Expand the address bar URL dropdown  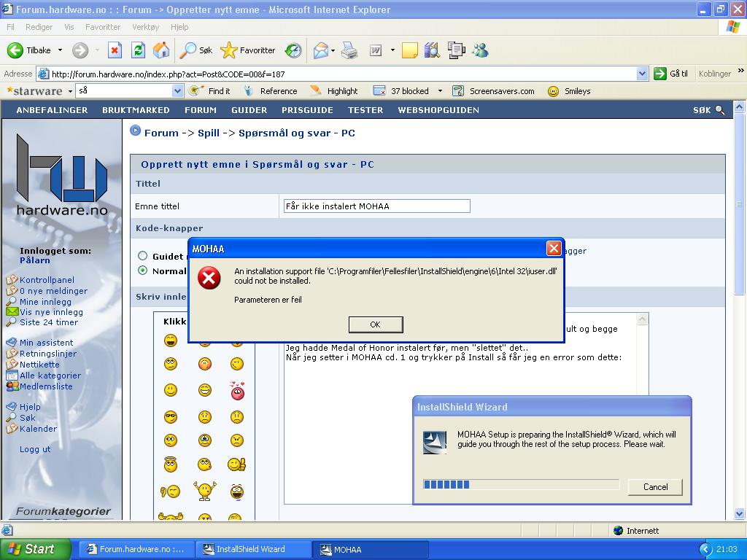click(x=642, y=74)
